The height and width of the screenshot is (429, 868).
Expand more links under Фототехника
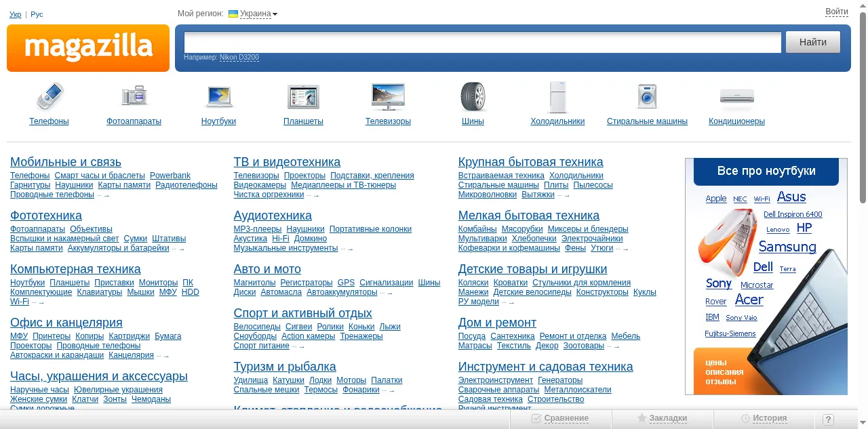[178, 249]
